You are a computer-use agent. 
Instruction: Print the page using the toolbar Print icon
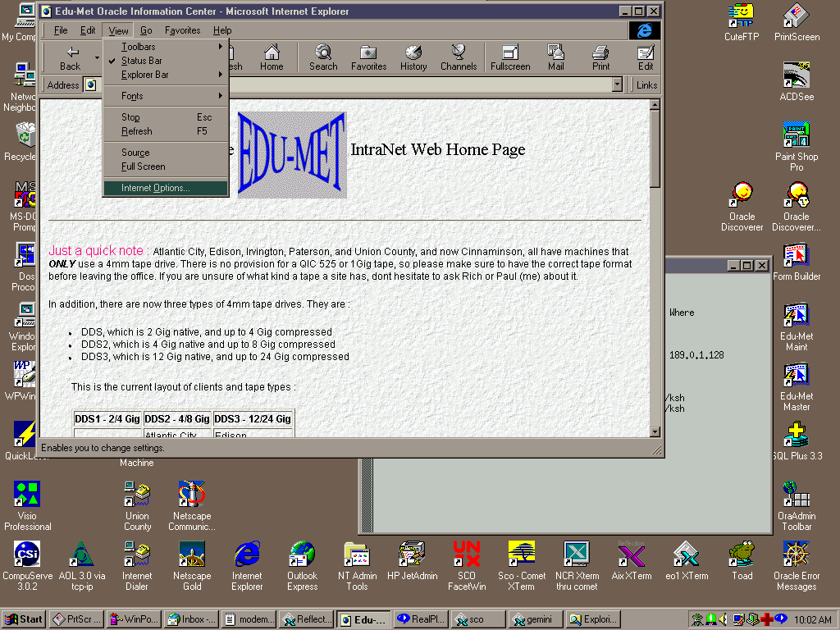tap(600, 58)
